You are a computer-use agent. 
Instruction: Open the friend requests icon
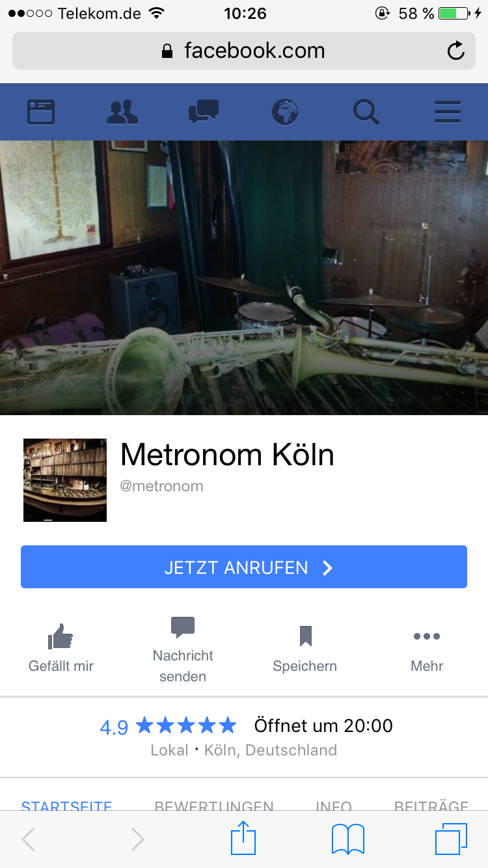click(x=122, y=112)
